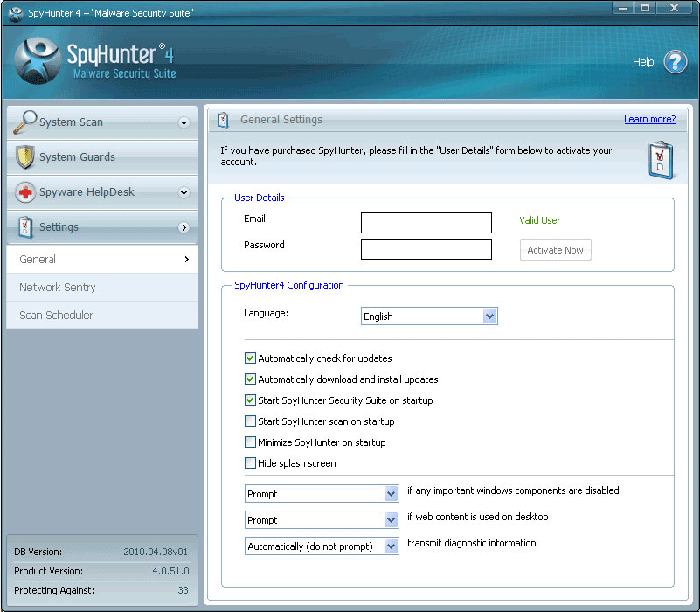Click the SpyHunter logo in header
This screenshot has width=700, height=612.
pos(38,60)
